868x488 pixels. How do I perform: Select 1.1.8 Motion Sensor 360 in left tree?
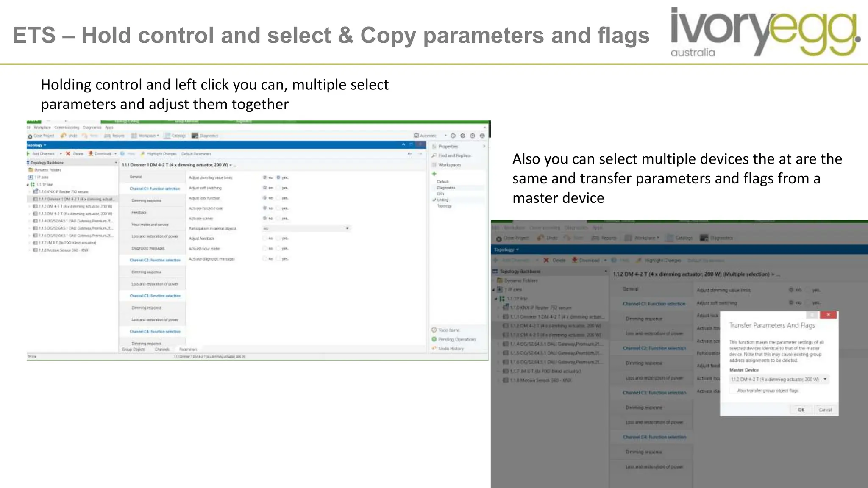61,250
